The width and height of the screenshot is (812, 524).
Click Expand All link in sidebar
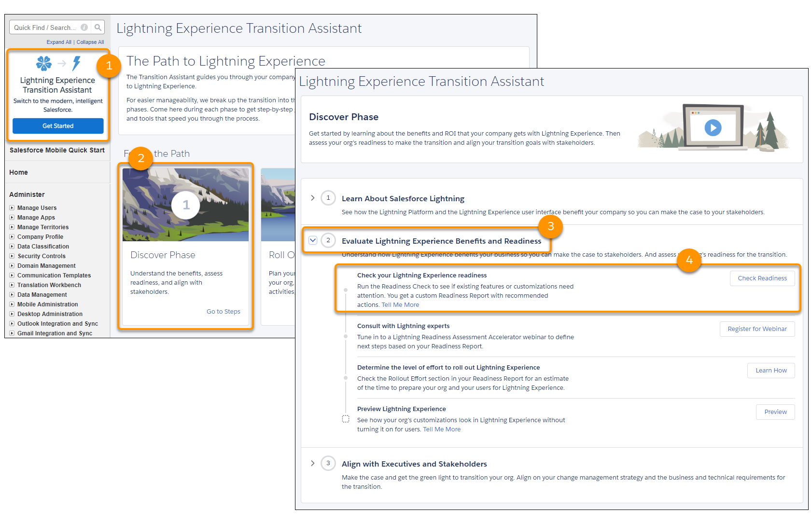[59, 42]
